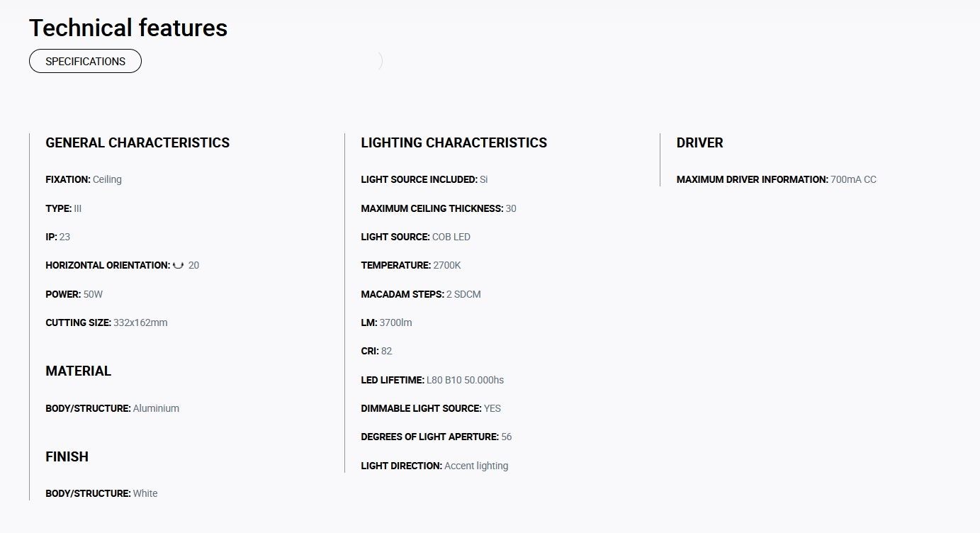Select the TEMPERATURE 2700K entry
This screenshot has height=533, width=980.
(411, 265)
